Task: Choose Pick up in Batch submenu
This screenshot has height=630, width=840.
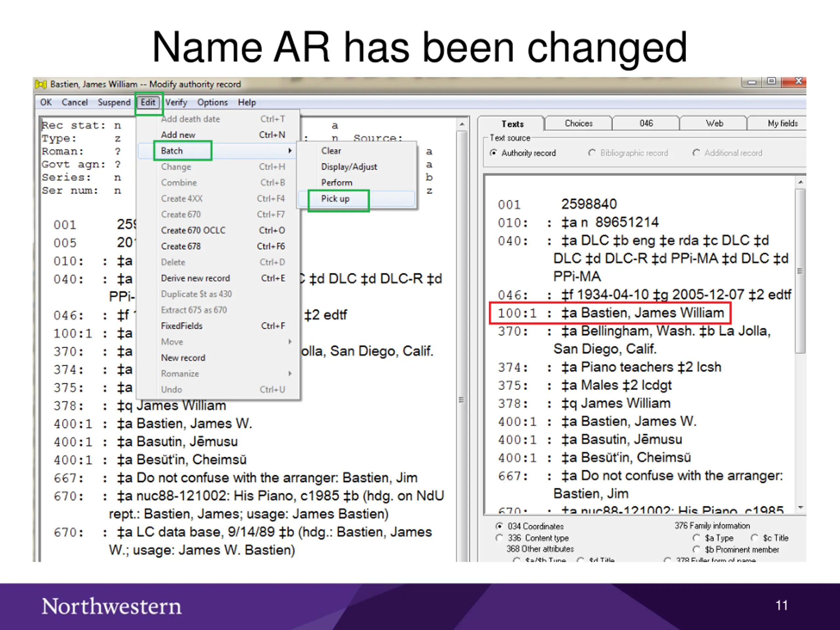Action: tap(356, 199)
